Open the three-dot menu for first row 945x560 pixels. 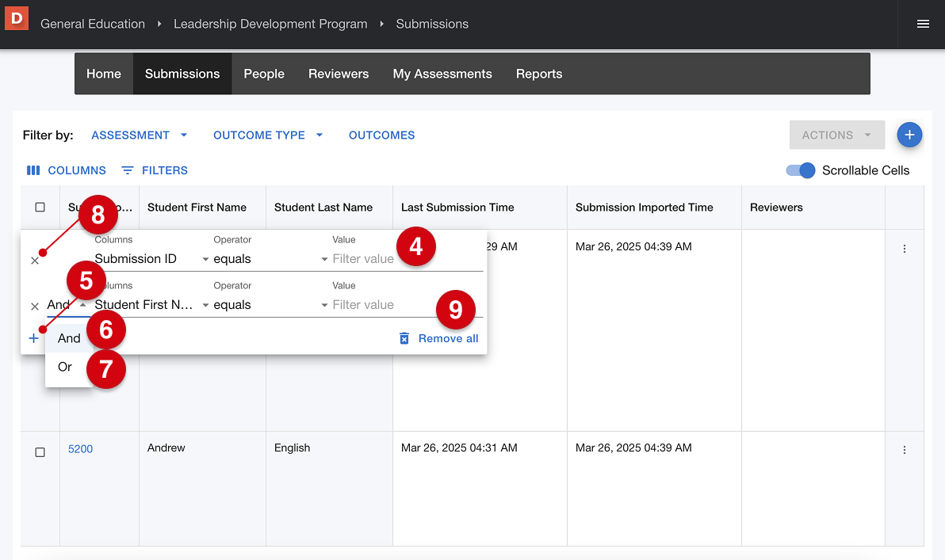pos(905,249)
